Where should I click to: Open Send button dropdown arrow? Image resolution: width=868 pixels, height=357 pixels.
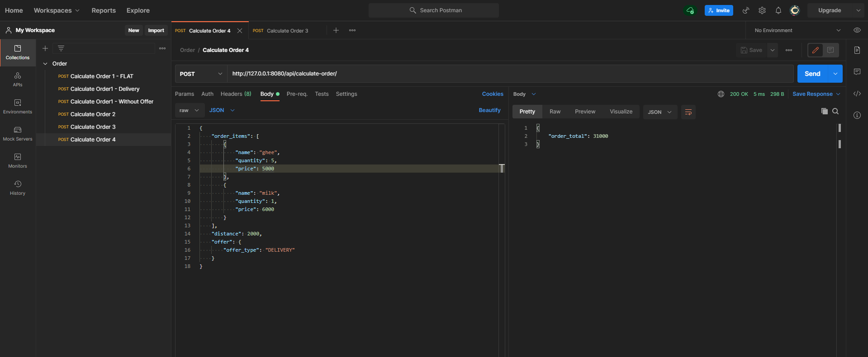(835, 74)
